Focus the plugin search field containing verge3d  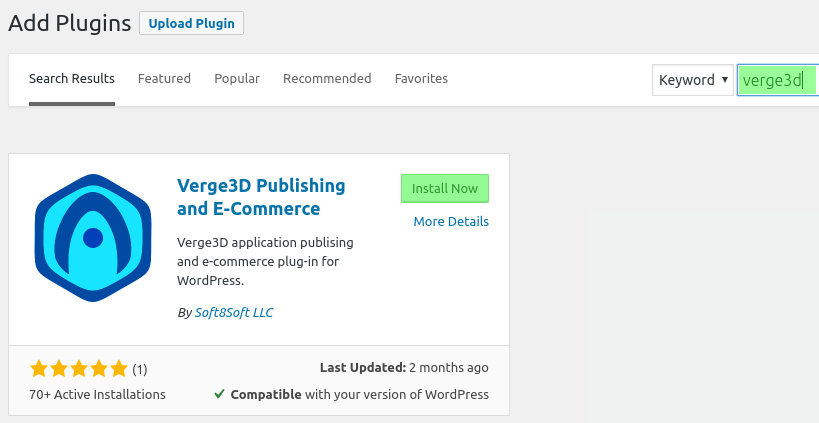(x=777, y=80)
